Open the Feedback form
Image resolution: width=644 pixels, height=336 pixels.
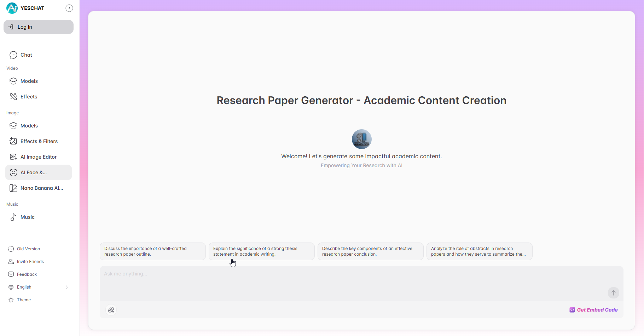[27, 274]
